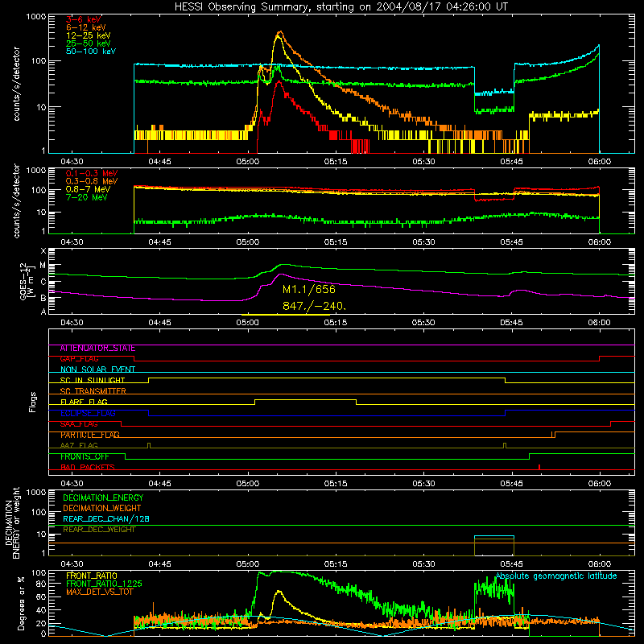Pick the green 7-20 MeV legend entry
644x644 pixels.
(87, 197)
